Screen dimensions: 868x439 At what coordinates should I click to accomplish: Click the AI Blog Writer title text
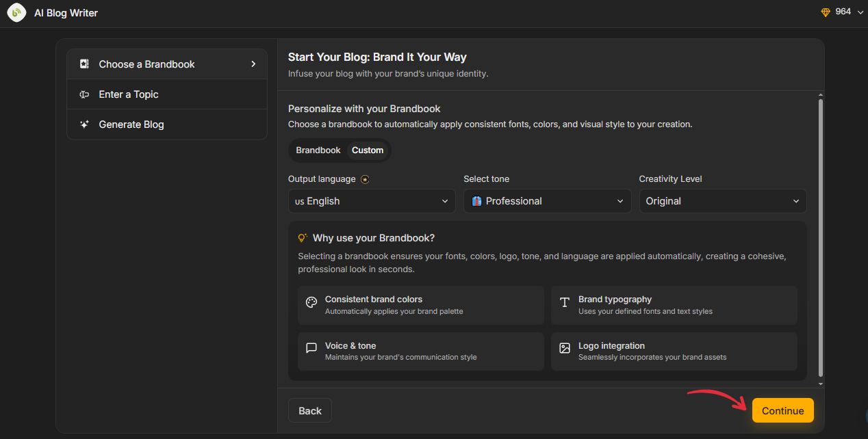(66, 13)
